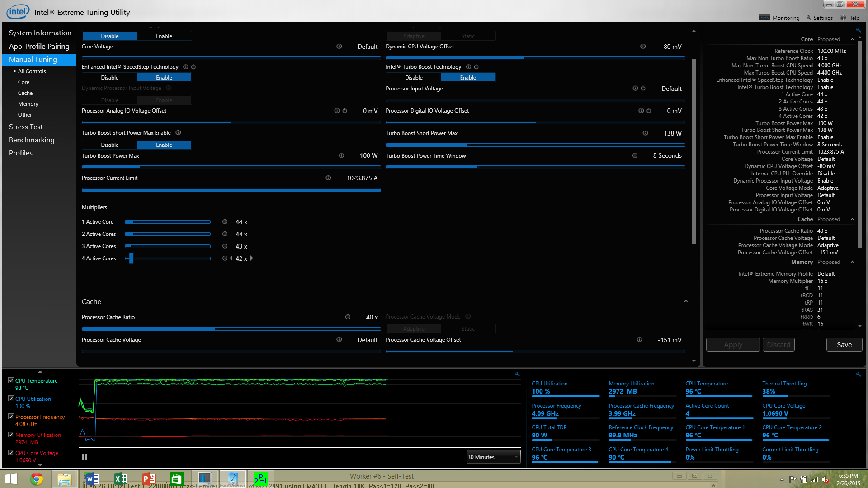Uncheck Processor Frequency in the graph legend
The height and width of the screenshot is (488, 868).
point(11,417)
